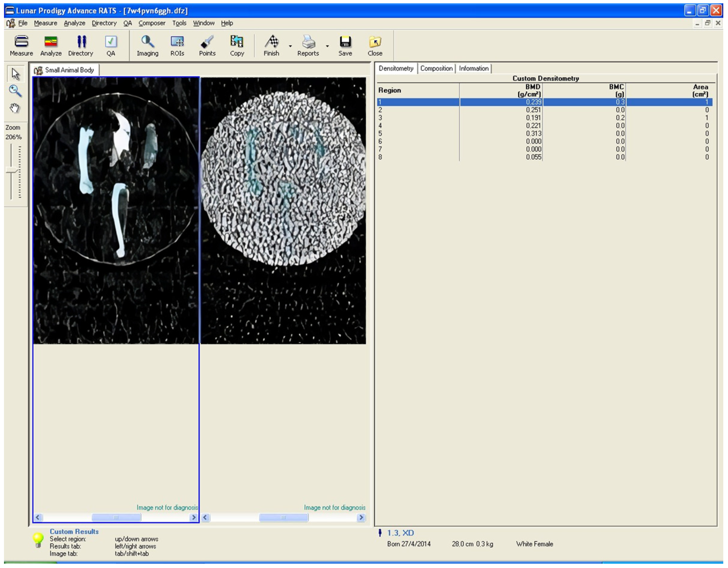Select the hand pan tool
The image size is (728, 568).
[15, 108]
